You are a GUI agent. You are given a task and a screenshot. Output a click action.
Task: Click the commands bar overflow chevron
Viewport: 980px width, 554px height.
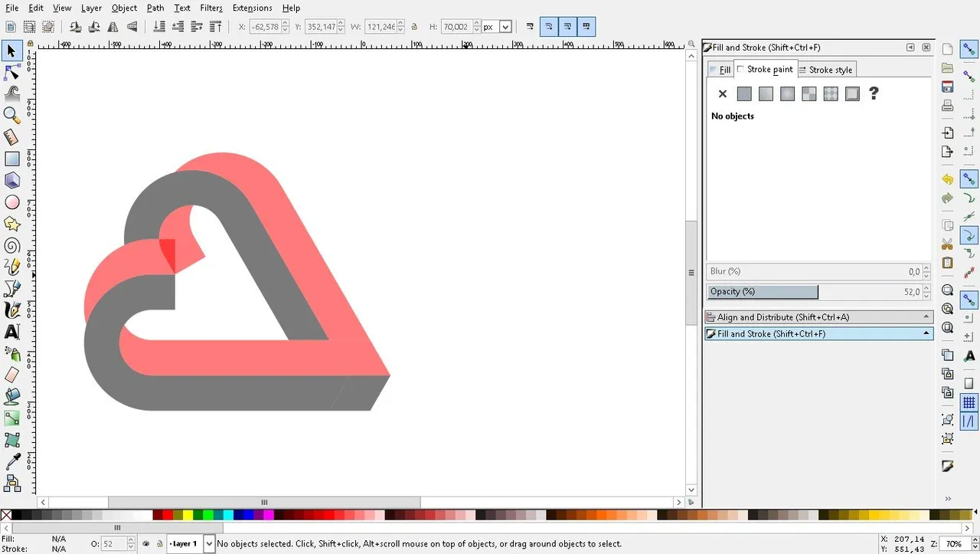point(948,499)
